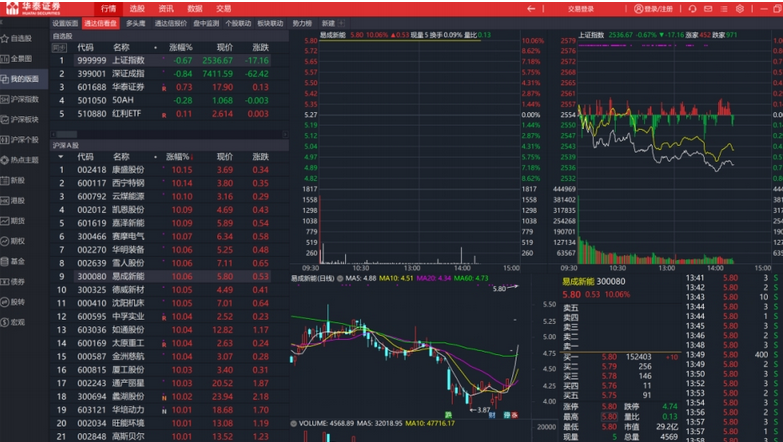783x442 pixels.
Task: Click the 上证指数 intraday chart title
Action: [591, 35]
